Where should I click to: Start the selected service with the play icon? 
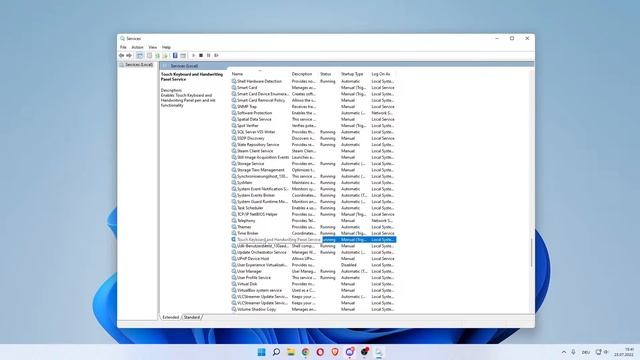193,56
